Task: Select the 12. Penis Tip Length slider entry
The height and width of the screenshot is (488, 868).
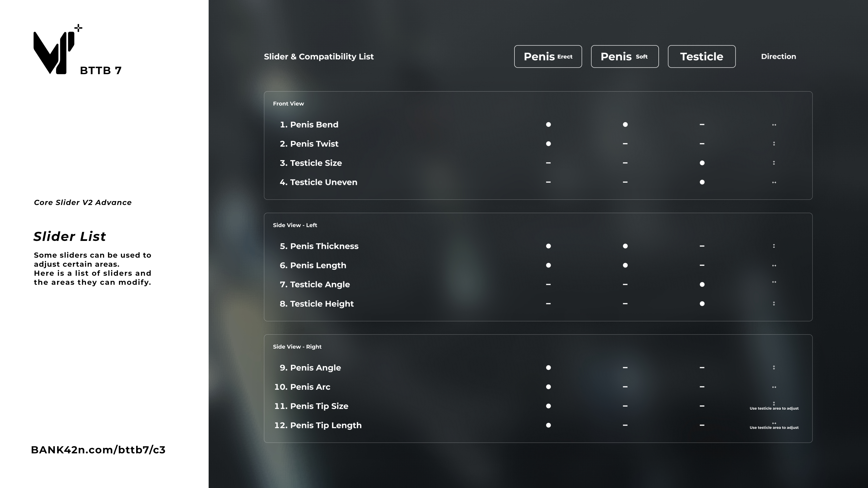Action: (x=318, y=425)
